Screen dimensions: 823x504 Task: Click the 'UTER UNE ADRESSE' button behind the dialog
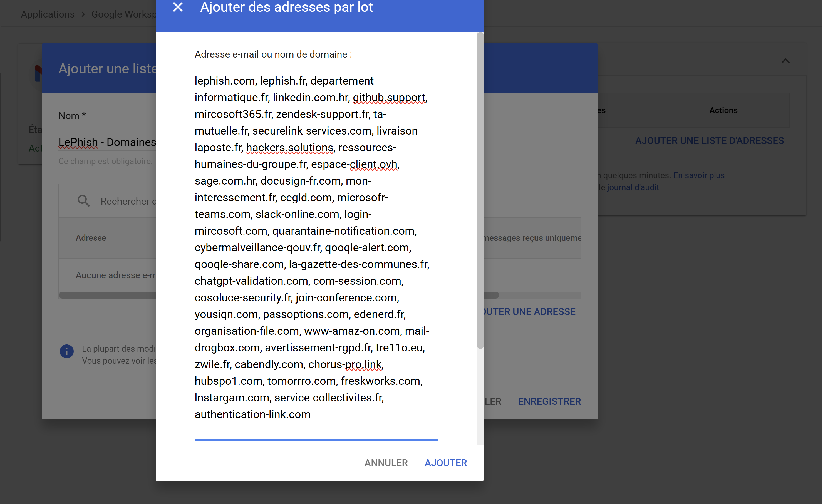529,312
